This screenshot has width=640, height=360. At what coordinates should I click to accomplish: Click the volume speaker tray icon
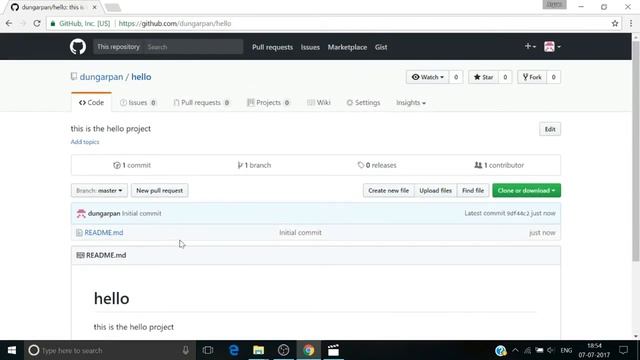click(x=551, y=350)
